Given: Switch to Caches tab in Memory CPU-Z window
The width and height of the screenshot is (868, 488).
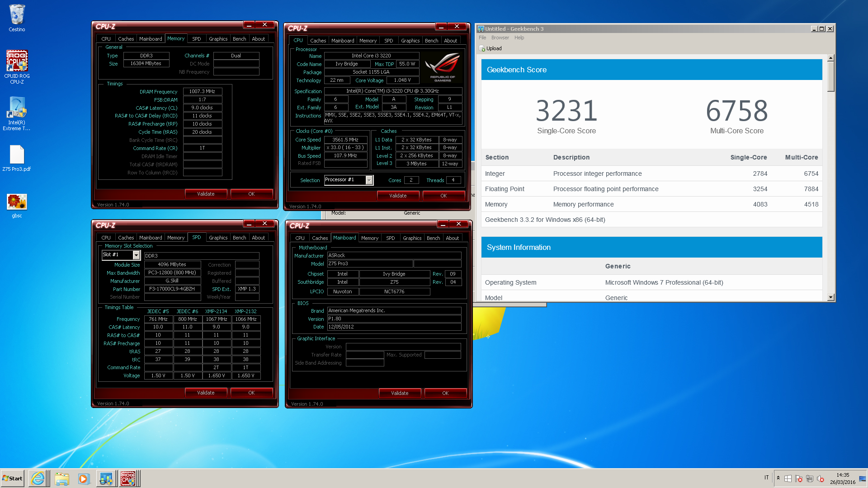Looking at the screenshot, I should 126,39.
